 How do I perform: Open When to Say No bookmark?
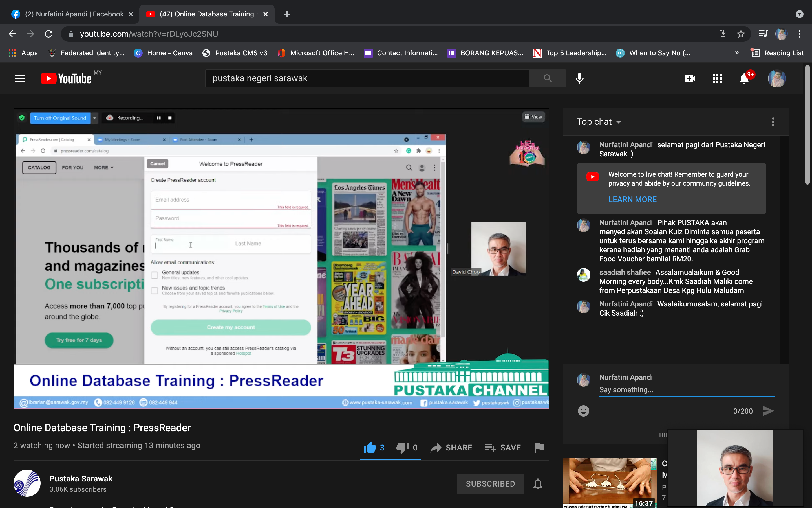[653, 53]
